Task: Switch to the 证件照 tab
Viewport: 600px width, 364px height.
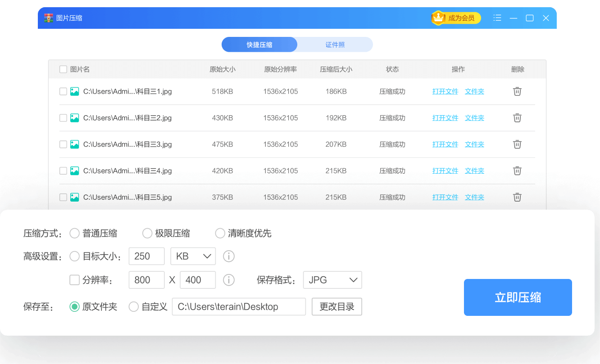Action: pos(335,45)
